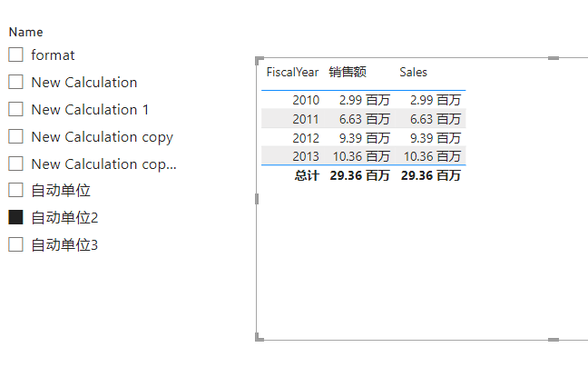588x367 pixels.
Task: Tick the 自动单位 checkbox
Action: [15, 190]
